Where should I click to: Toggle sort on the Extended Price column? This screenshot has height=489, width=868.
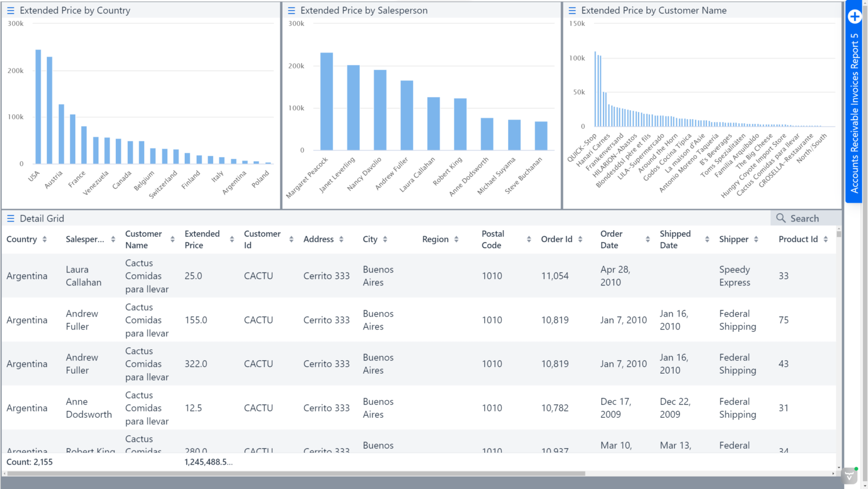click(232, 240)
